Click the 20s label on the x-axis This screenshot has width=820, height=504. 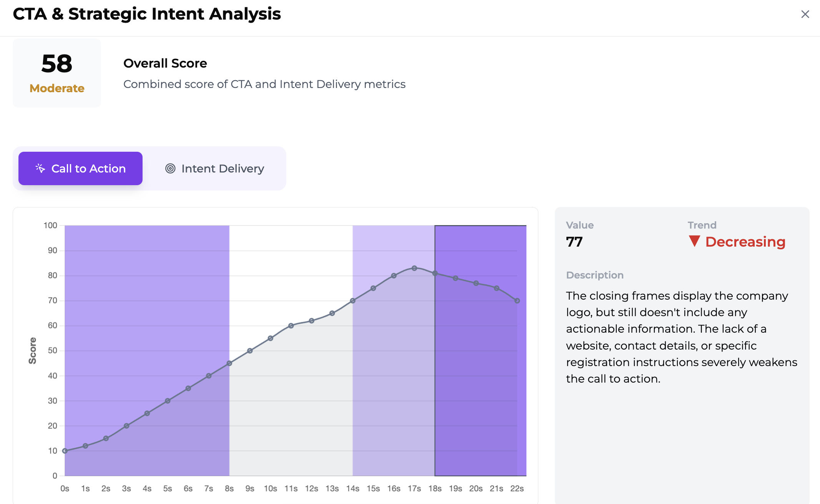pyautogui.click(x=476, y=488)
